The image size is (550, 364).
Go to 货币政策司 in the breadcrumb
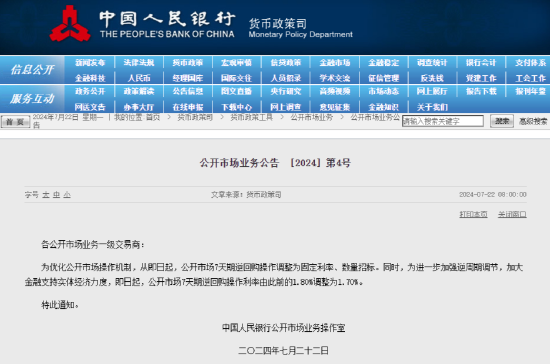195,117
